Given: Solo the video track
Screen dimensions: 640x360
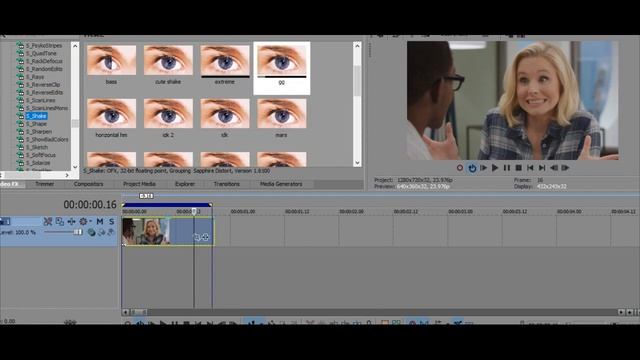Looking at the screenshot, I should 111,221.
